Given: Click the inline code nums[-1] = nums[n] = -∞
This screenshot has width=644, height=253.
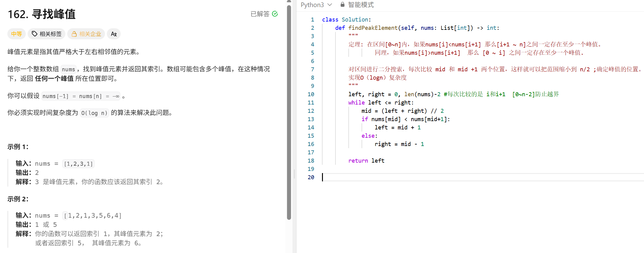Looking at the screenshot, I should pos(81,96).
